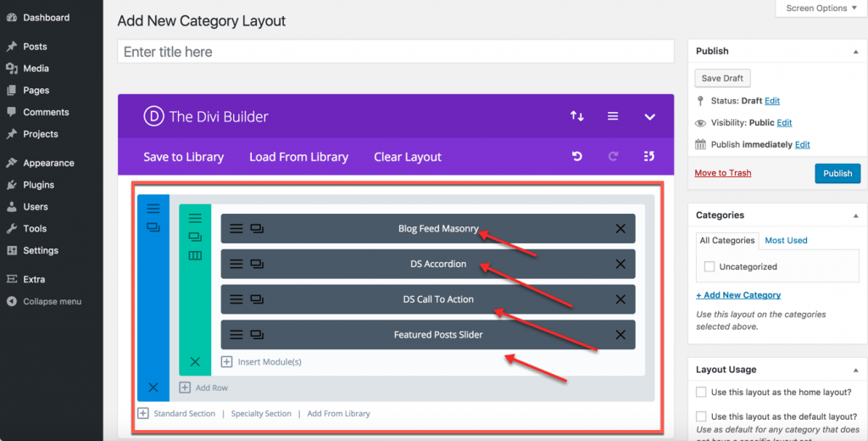
Task: Check Use this layout as home layout
Action: click(x=701, y=392)
